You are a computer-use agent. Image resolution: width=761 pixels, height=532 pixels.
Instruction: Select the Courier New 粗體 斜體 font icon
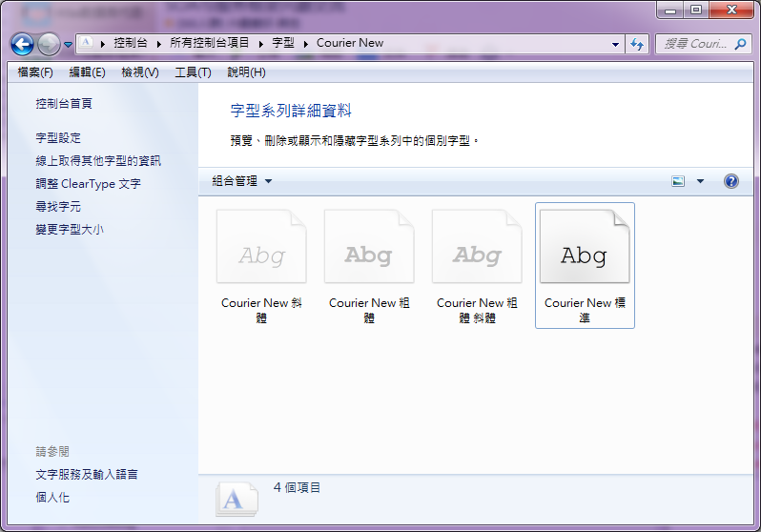pos(477,247)
